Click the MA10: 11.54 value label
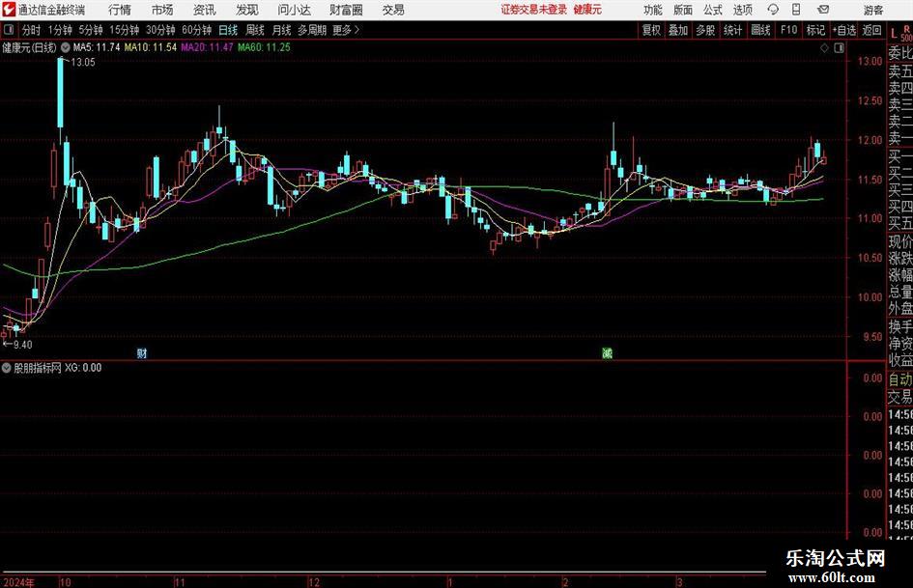This screenshot has height=588, width=913. tap(151, 47)
